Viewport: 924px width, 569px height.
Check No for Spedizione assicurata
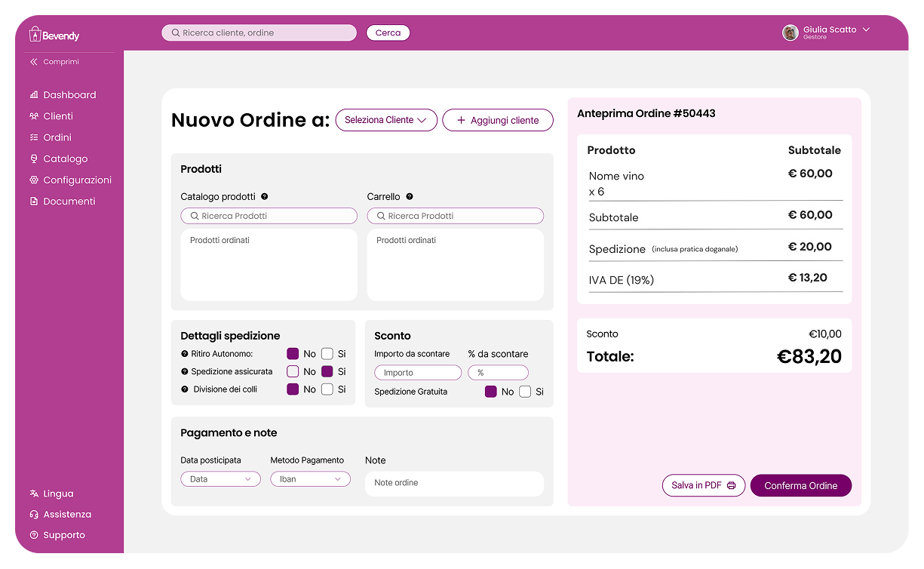pyautogui.click(x=293, y=371)
